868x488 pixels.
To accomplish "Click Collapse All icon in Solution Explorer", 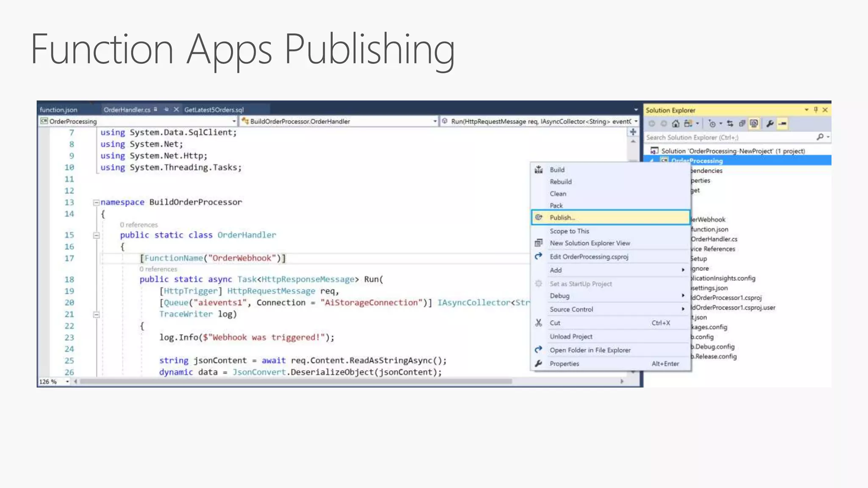I will coord(742,124).
